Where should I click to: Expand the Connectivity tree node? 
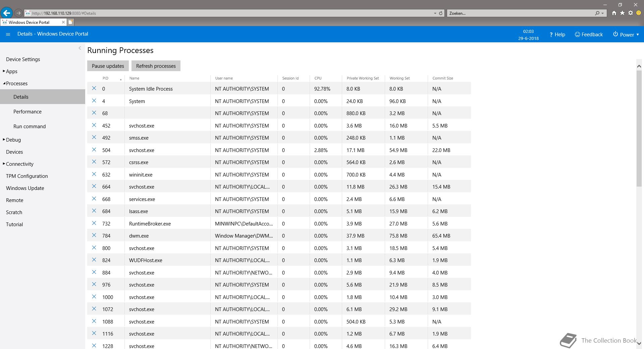click(x=4, y=163)
